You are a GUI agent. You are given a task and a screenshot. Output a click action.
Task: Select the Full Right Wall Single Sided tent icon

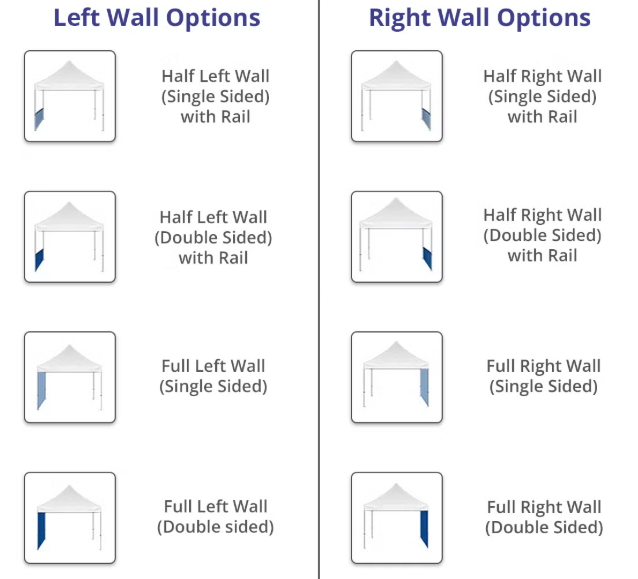(x=397, y=377)
